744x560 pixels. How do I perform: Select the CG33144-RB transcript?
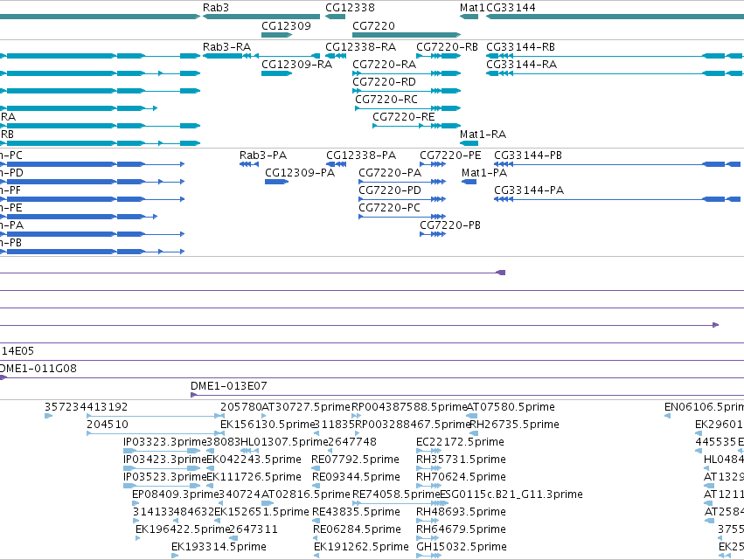tap(615, 56)
